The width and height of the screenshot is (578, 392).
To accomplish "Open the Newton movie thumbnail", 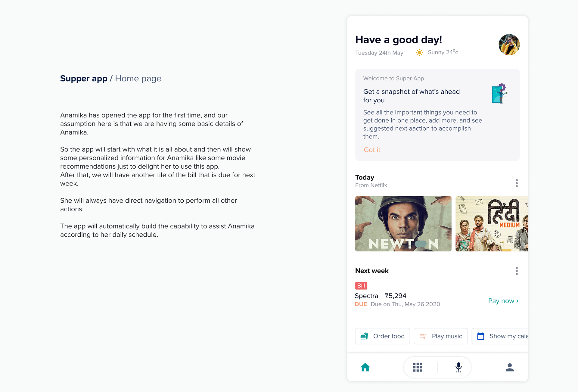I will 403,224.
